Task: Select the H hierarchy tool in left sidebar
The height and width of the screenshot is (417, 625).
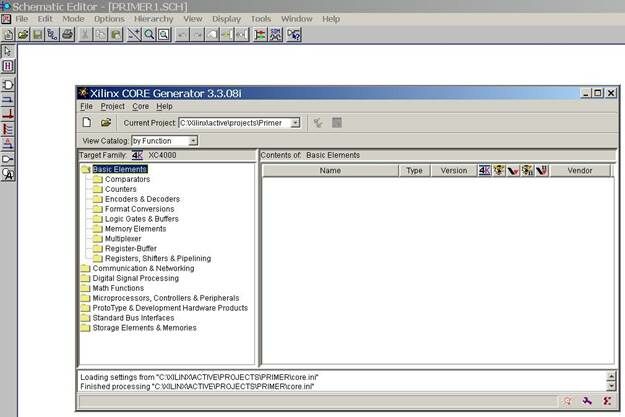Action: click(8, 66)
